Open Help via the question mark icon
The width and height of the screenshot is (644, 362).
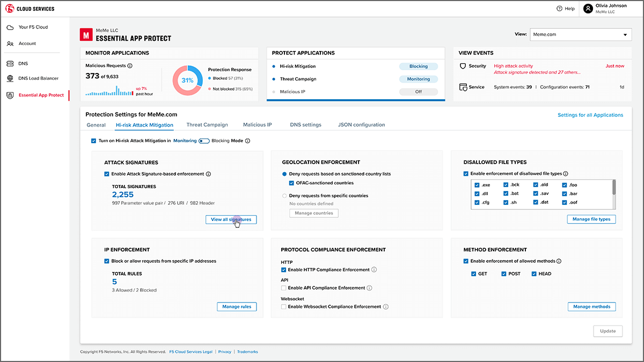click(x=559, y=9)
